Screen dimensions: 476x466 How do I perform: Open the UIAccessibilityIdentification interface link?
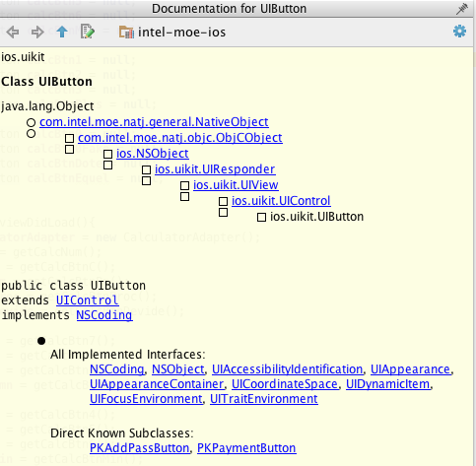click(288, 369)
